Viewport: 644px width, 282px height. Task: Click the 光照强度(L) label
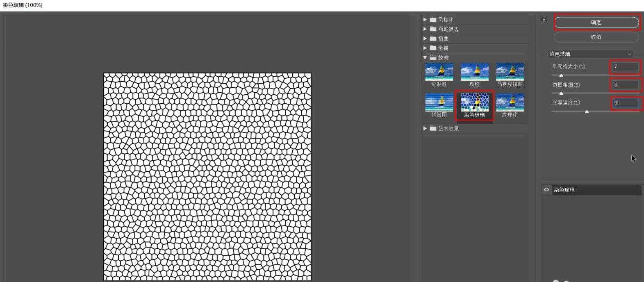566,103
